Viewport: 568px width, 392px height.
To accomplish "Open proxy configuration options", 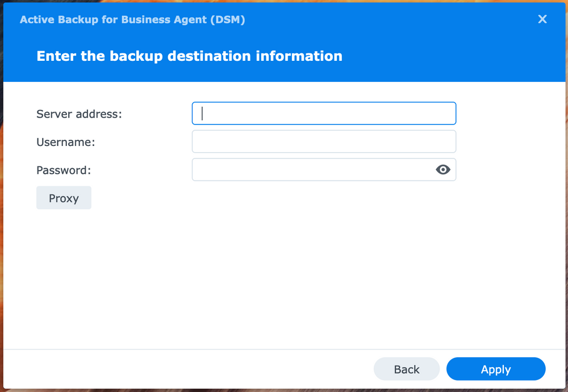I will (64, 198).
